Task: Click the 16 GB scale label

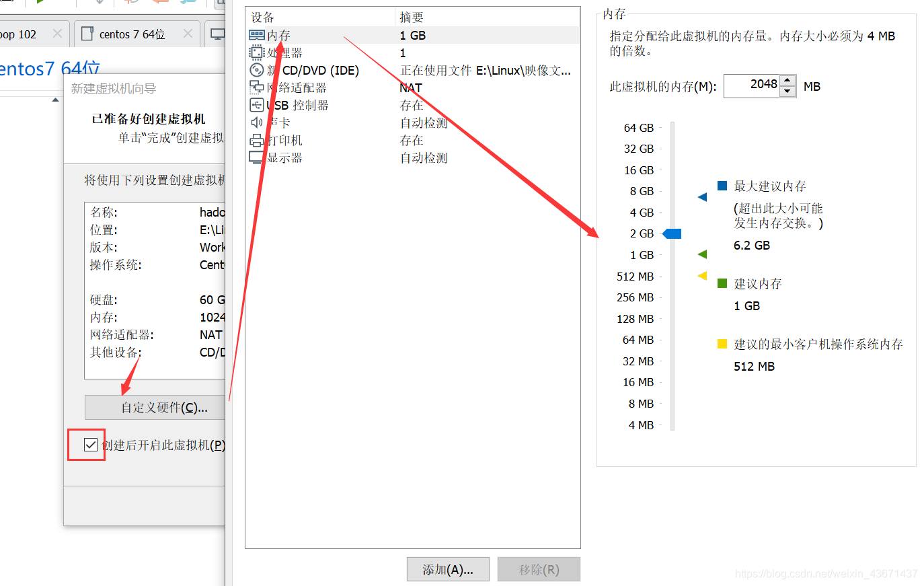Action: pyautogui.click(x=639, y=170)
